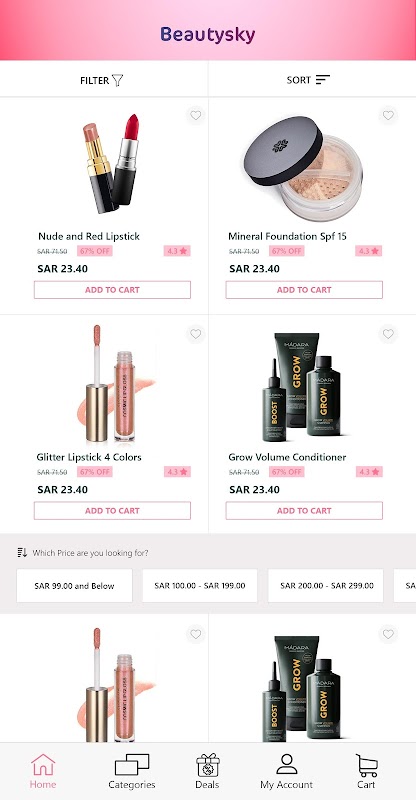
Task: Add Grow Volume Conditioner to cart
Action: [x=304, y=511]
